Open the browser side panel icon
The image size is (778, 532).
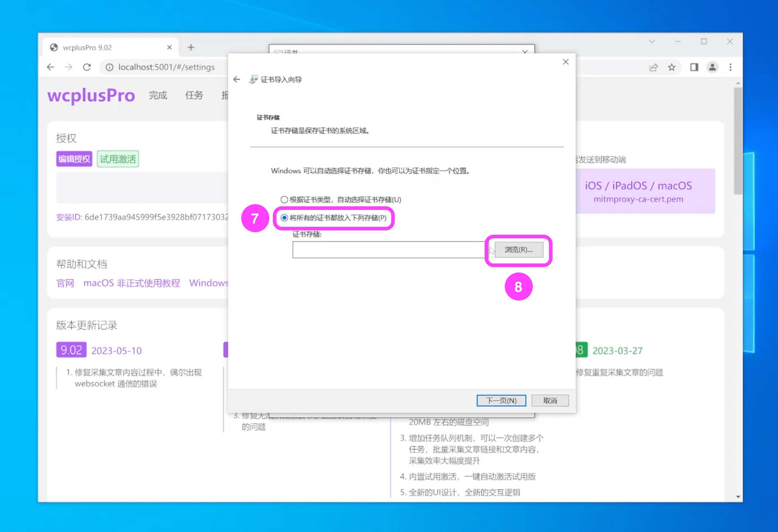tap(694, 67)
